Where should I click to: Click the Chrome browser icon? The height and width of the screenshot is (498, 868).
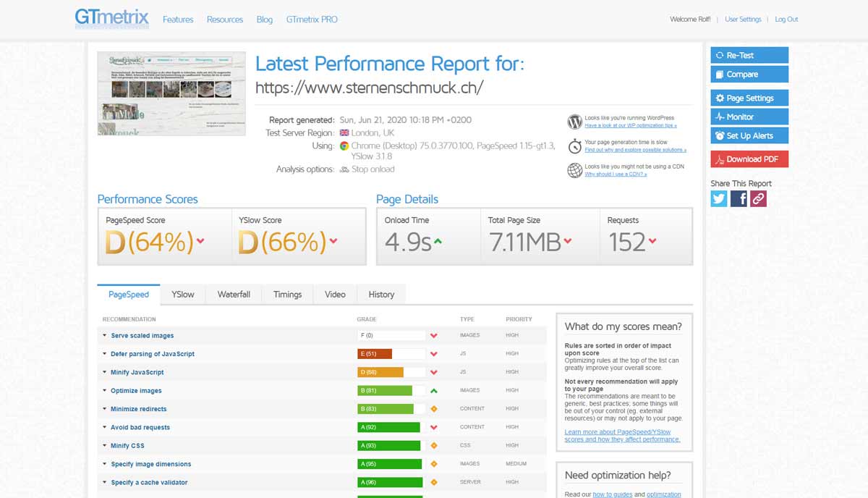(x=344, y=145)
